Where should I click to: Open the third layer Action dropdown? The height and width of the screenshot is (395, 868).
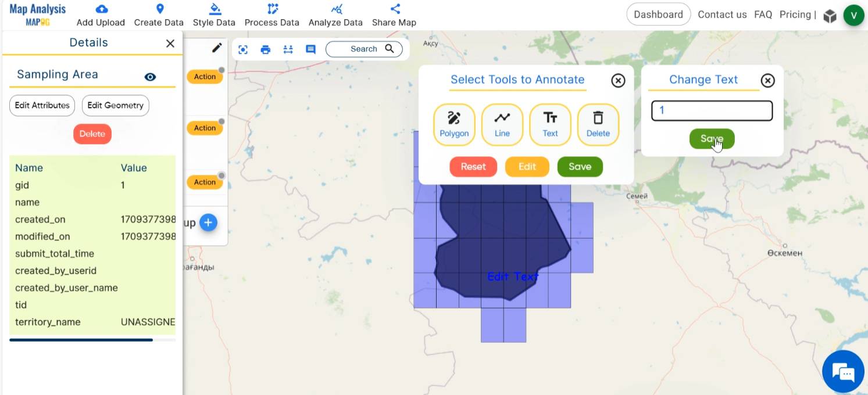pyautogui.click(x=205, y=182)
